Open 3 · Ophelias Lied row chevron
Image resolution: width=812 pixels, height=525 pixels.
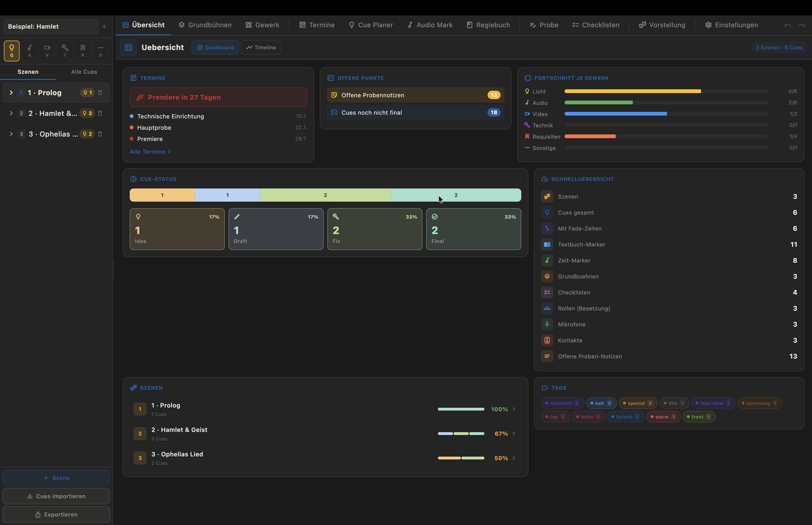pyautogui.click(x=514, y=458)
